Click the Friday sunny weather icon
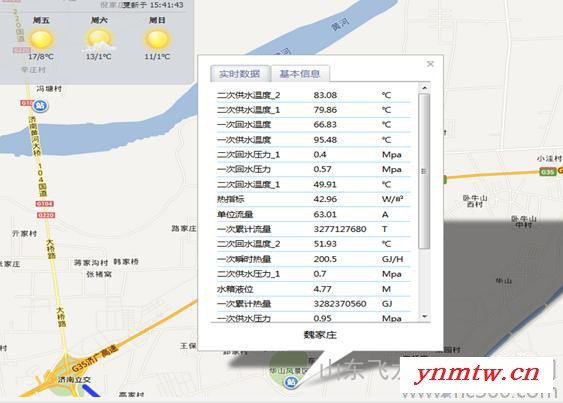The image size is (563, 403). pyautogui.click(x=41, y=40)
